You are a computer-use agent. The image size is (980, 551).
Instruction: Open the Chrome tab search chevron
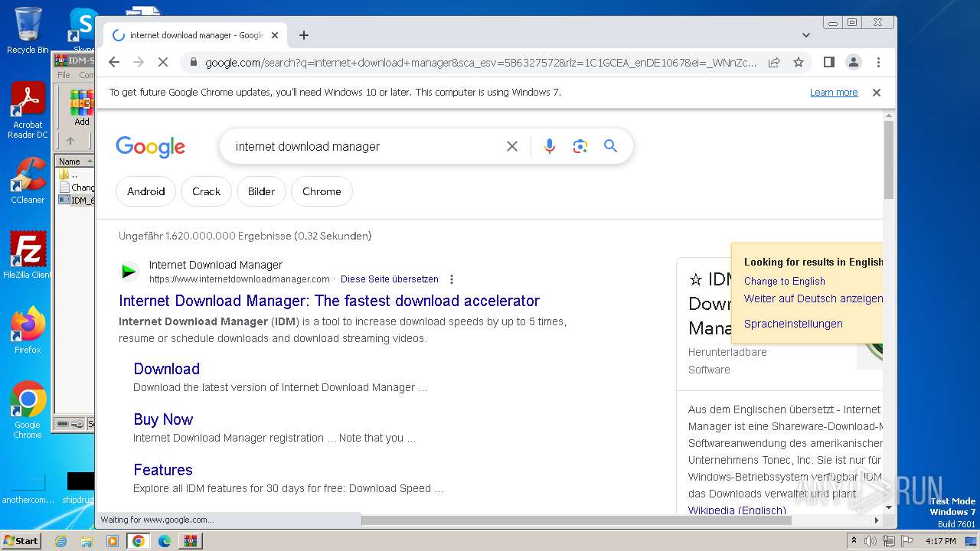tap(805, 35)
